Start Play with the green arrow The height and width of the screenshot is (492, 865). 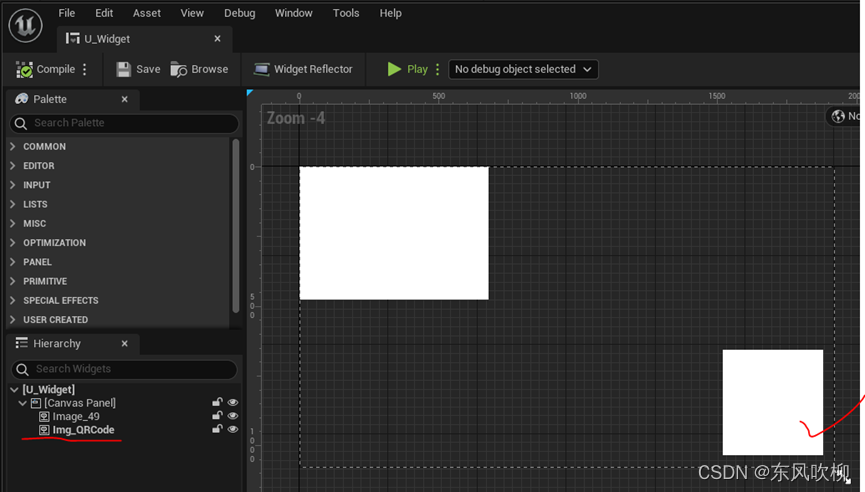(394, 69)
